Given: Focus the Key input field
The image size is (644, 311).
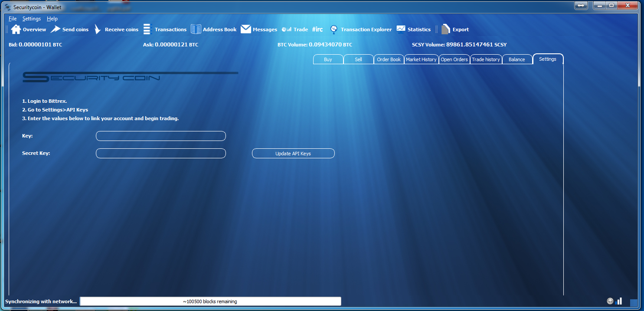Looking at the screenshot, I should tap(161, 136).
